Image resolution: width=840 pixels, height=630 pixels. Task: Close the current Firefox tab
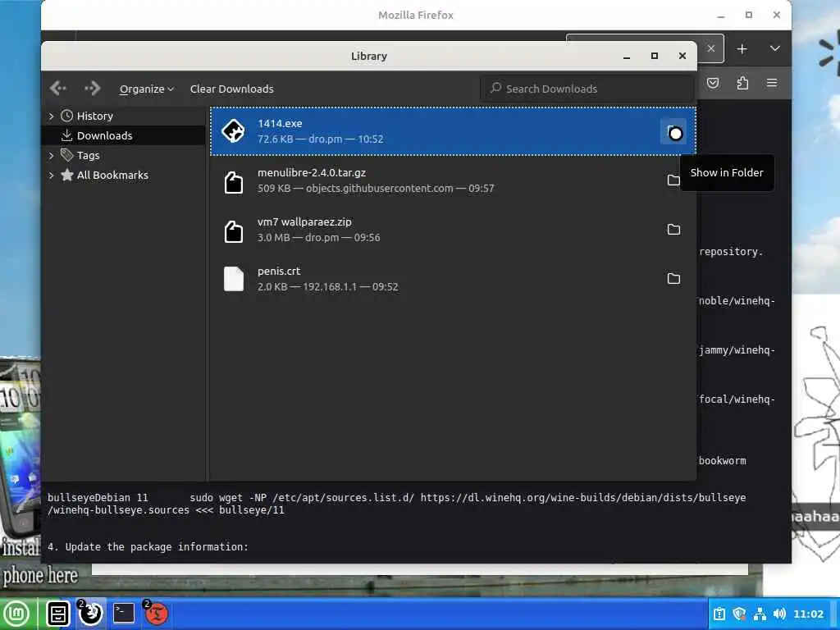(x=711, y=48)
